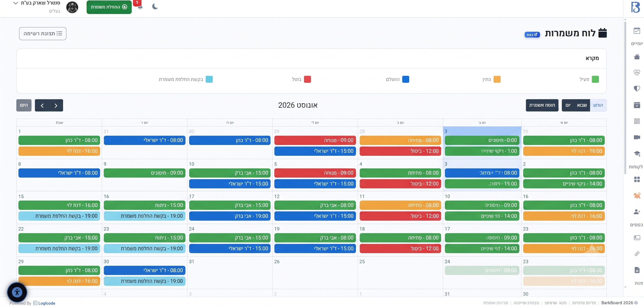Open the 19:00 shift swap request on day 22
Image resolution: width=644 pixels, height=306 pixels.
(59, 248)
